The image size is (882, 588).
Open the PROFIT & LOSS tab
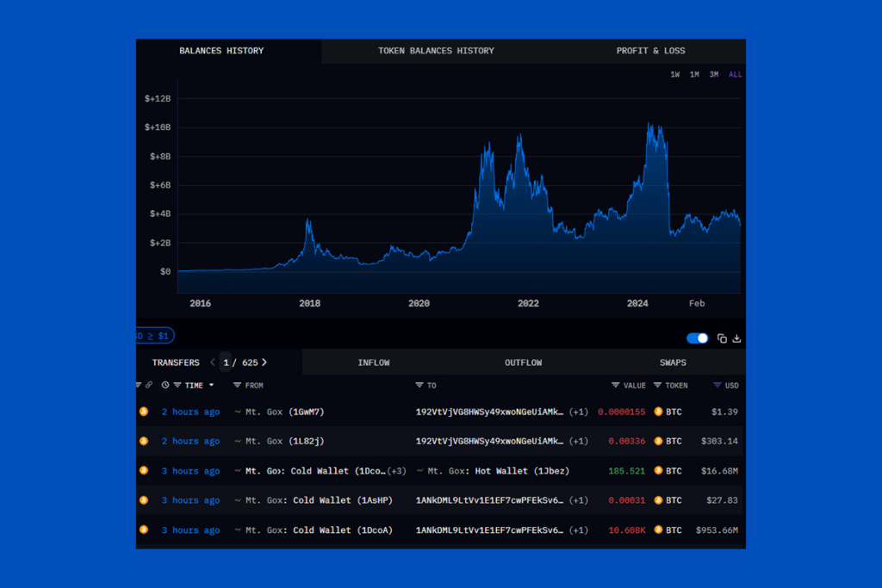pyautogui.click(x=650, y=51)
